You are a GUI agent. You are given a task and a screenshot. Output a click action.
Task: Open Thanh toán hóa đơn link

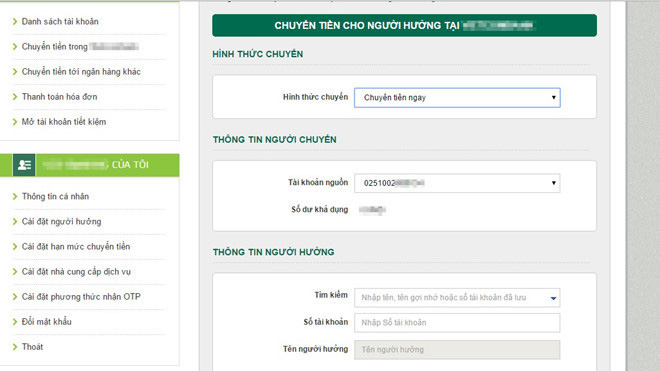pos(59,97)
